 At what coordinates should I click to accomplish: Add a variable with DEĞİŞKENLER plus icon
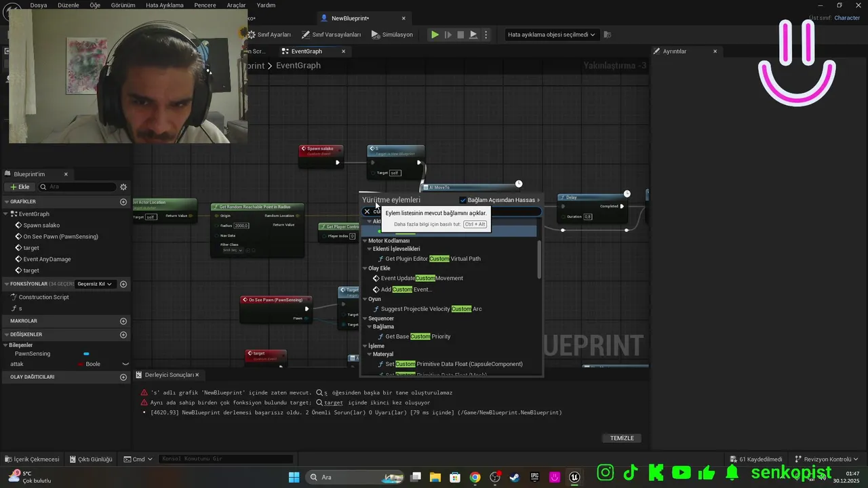coord(123,335)
